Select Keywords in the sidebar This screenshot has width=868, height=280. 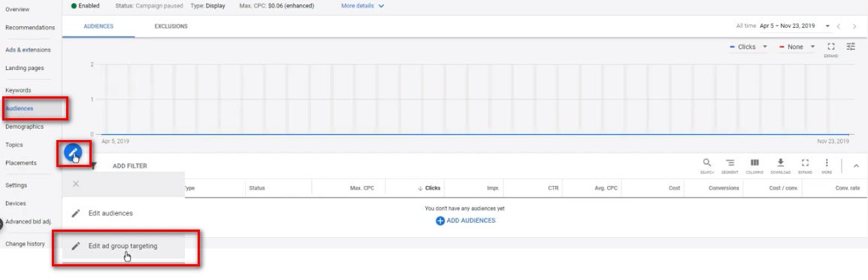point(18,90)
